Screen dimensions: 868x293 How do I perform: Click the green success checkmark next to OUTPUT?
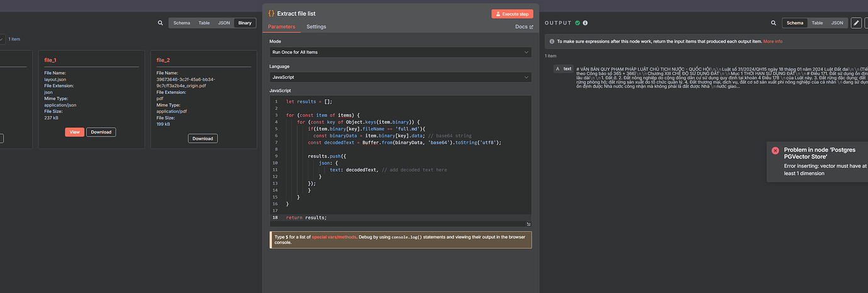pyautogui.click(x=577, y=23)
